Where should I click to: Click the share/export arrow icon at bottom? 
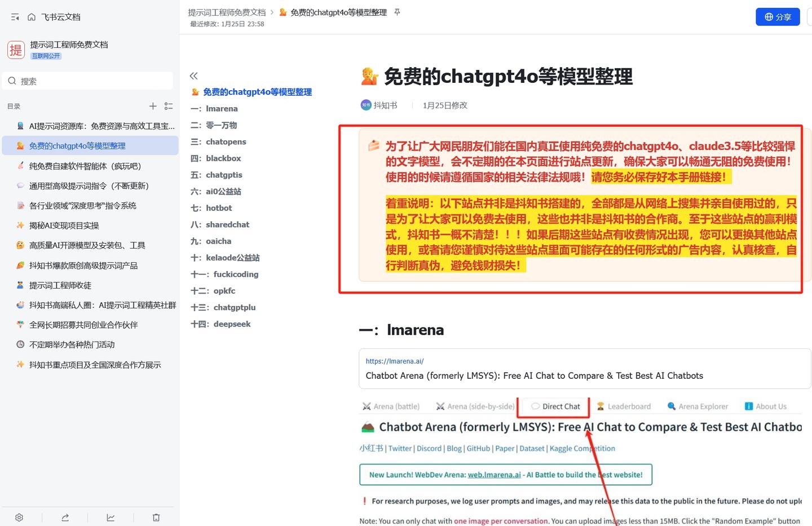65,517
